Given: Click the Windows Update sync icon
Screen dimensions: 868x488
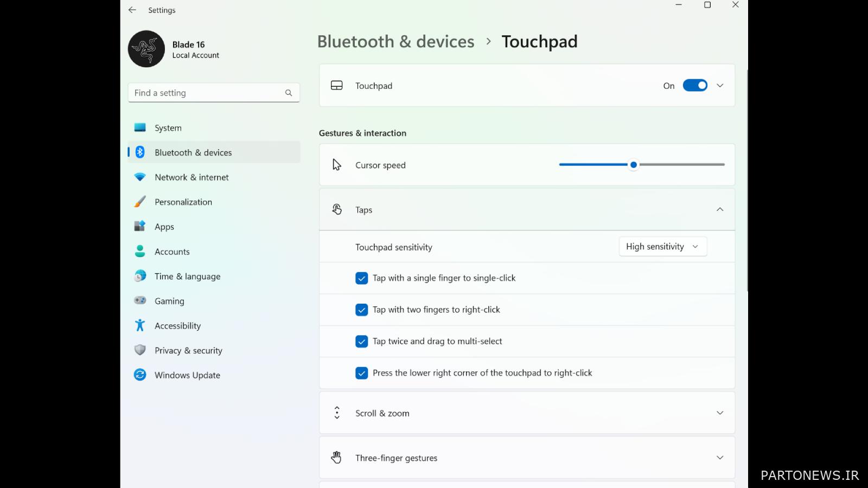Looking at the screenshot, I should [x=140, y=375].
